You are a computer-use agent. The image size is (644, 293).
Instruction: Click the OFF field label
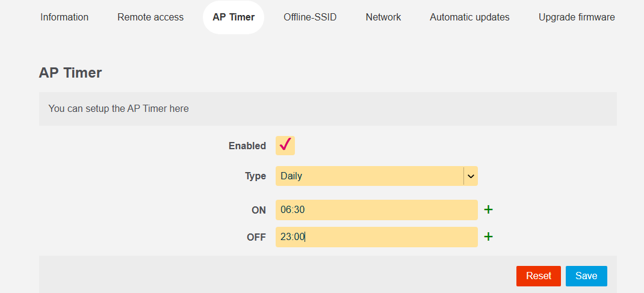(x=256, y=237)
